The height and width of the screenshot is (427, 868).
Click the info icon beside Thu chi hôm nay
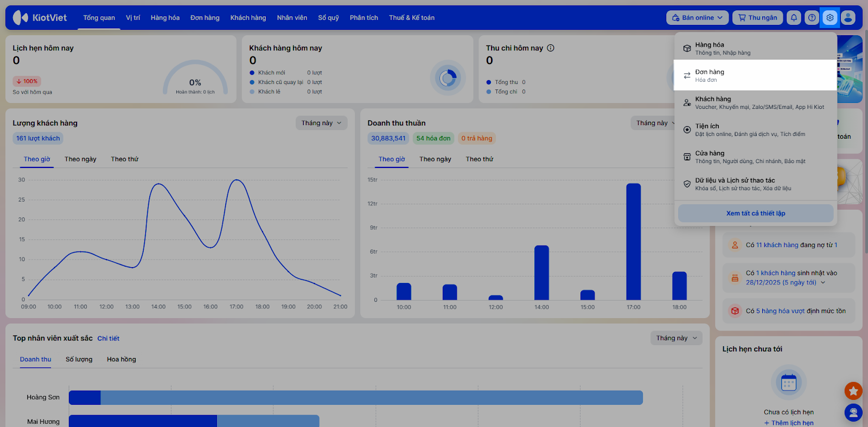[x=551, y=48]
